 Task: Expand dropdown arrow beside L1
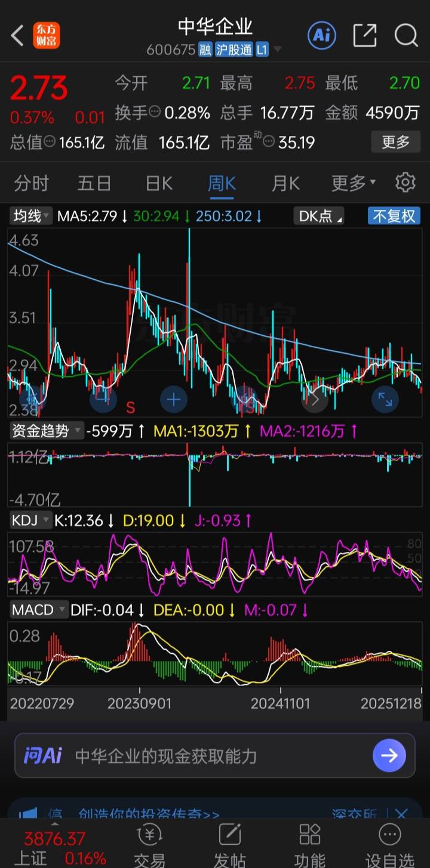(278, 50)
